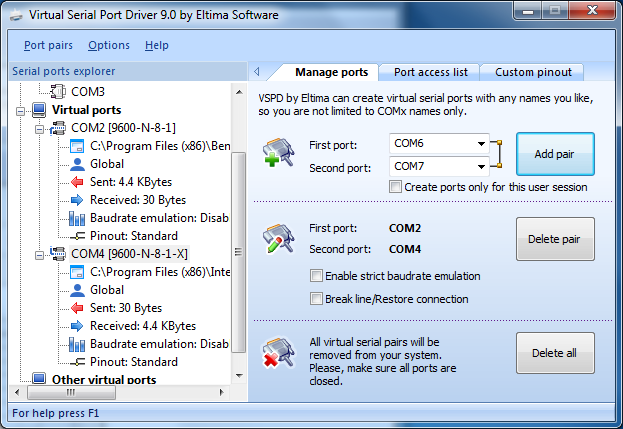Image resolution: width=623 pixels, height=429 pixels.
Task: Open the Help menu
Action: [x=157, y=45]
